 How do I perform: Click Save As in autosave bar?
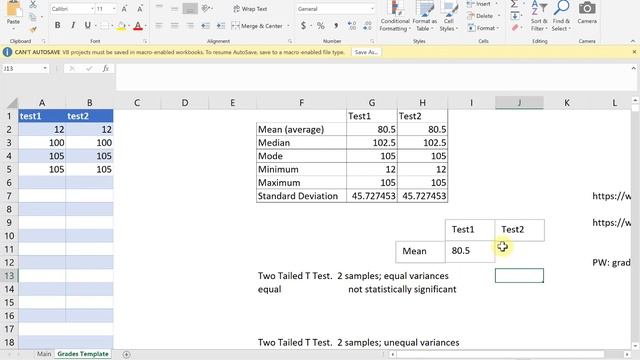366,52
